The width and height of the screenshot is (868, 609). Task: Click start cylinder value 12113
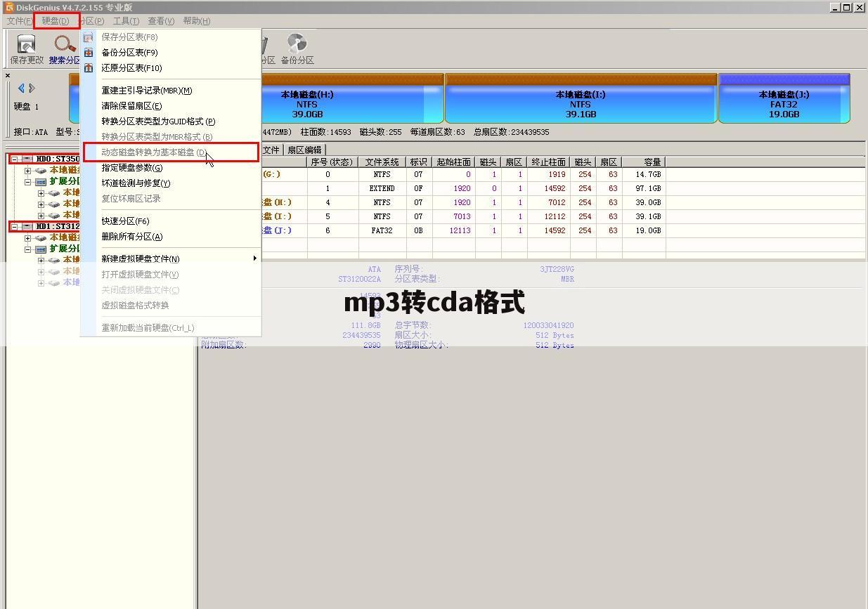coord(459,231)
